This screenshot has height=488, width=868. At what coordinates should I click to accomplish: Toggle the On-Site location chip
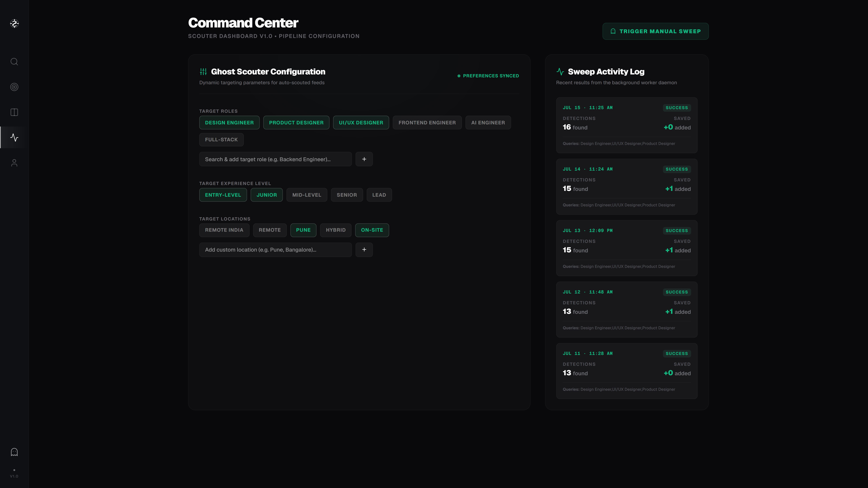coord(372,230)
